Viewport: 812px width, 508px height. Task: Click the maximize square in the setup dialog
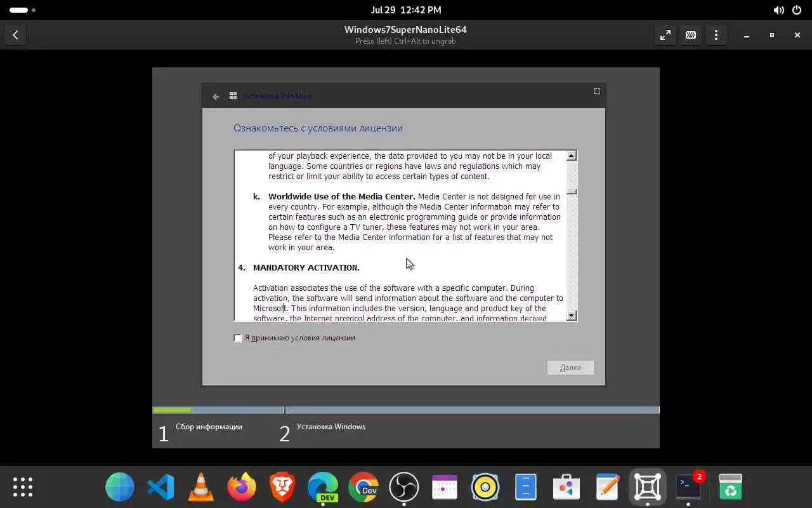point(597,91)
